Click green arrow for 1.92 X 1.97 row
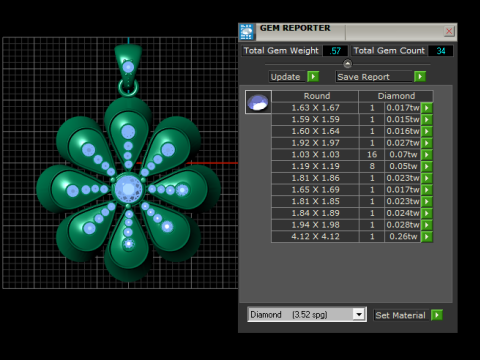 [427, 143]
